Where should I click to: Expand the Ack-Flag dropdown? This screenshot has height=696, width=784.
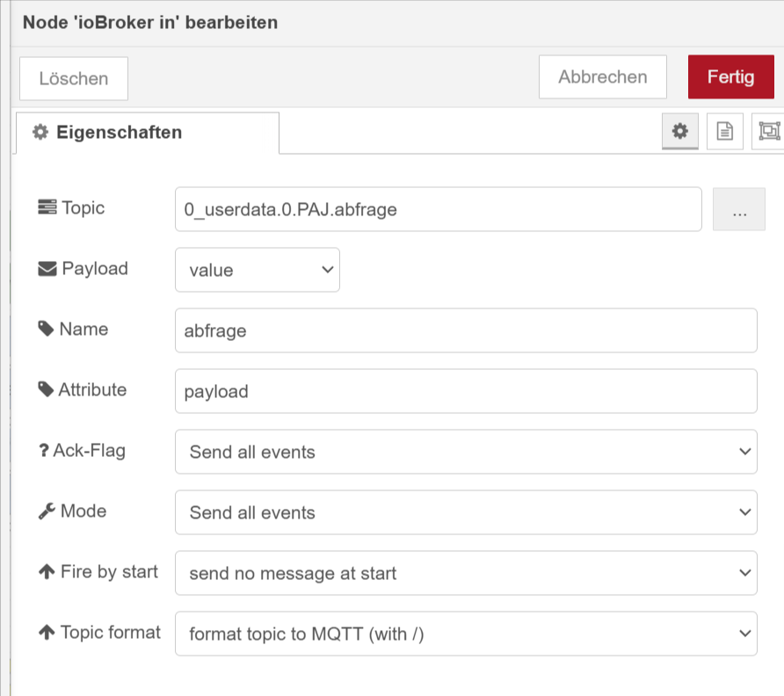[x=465, y=452]
